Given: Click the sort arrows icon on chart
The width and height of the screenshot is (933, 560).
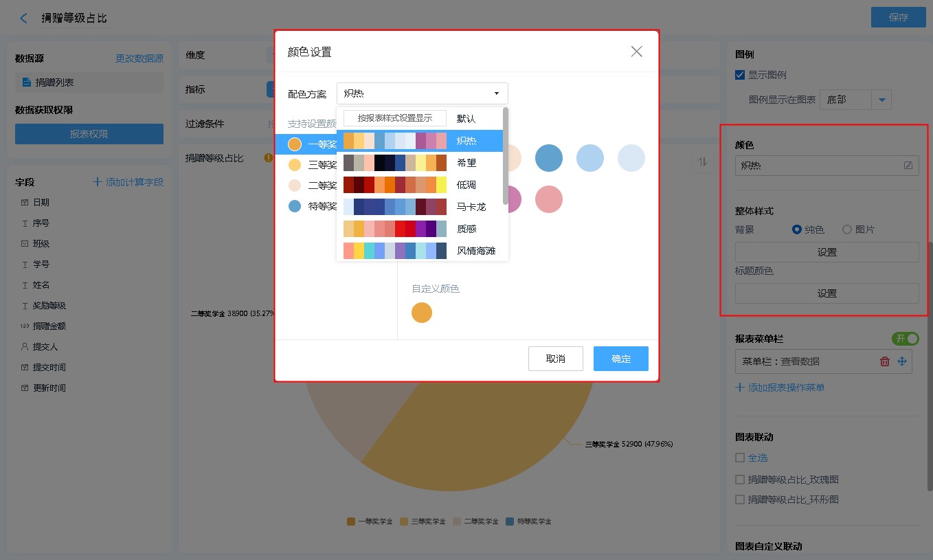Looking at the screenshot, I should (x=702, y=161).
